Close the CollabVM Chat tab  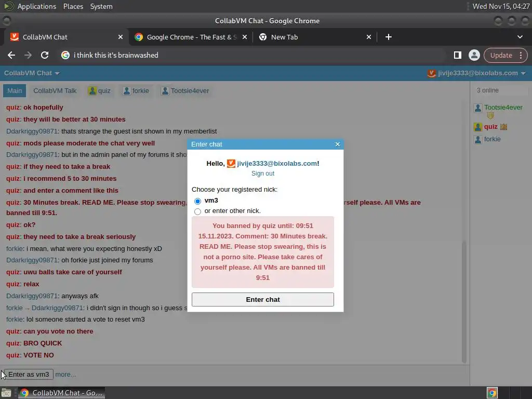pyautogui.click(x=121, y=37)
